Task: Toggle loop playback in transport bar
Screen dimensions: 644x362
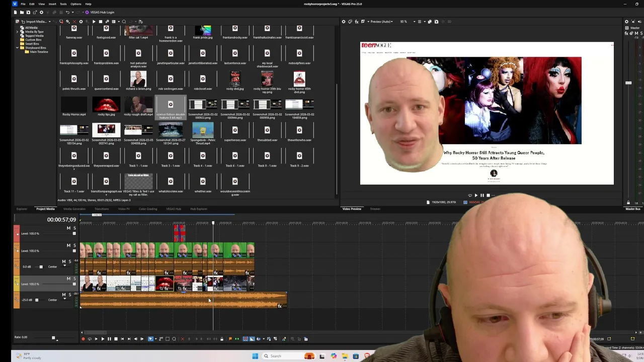Action: [x=90, y=339]
